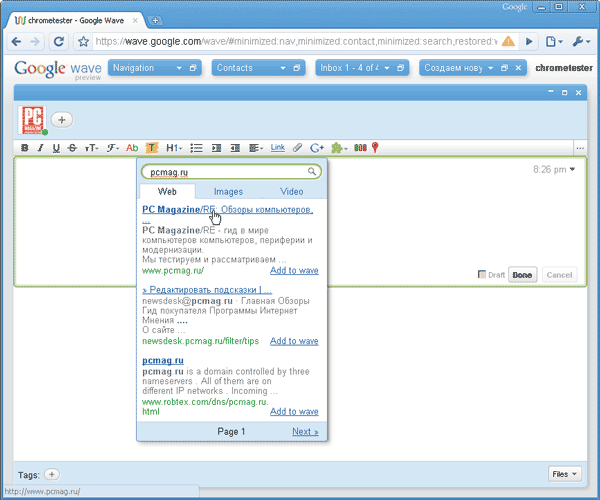Switch to the Video search tab
Screen dimensions: 600x500
[292, 191]
